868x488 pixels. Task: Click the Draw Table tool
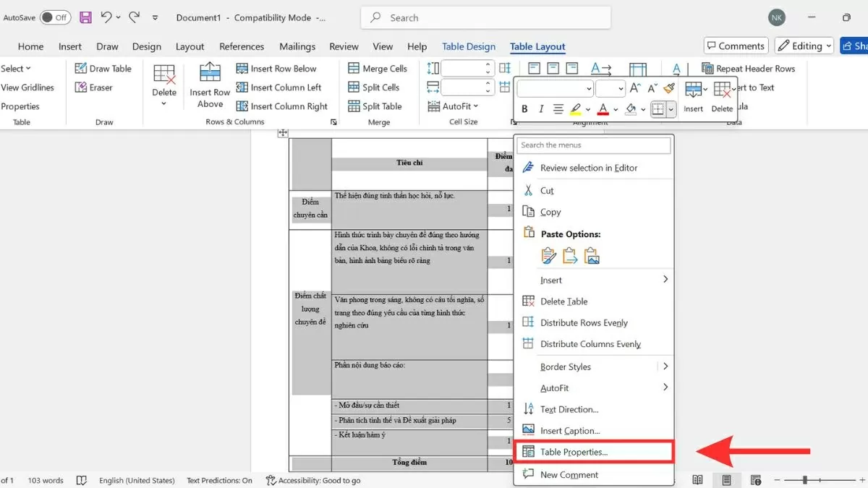click(103, 69)
